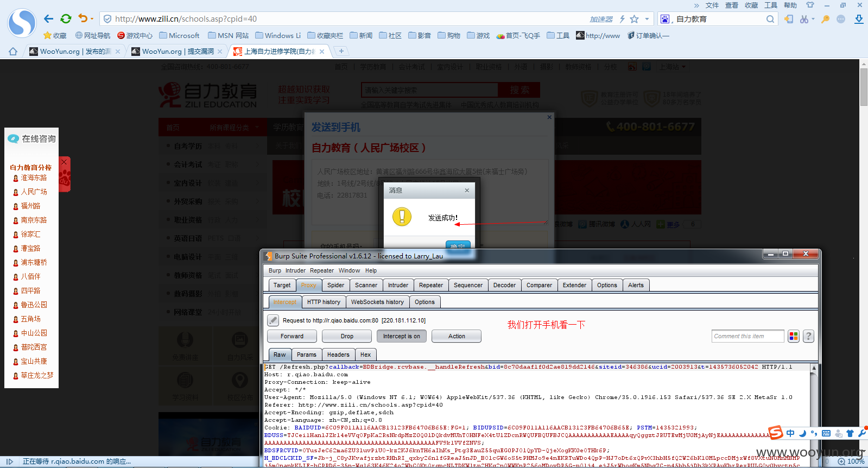
Task: Expand the MSN 网站 bookmark folder
Action: (228, 35)
